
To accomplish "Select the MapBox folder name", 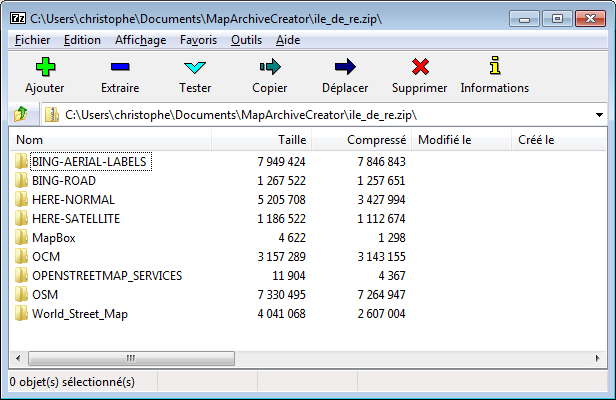I will 54,238.
